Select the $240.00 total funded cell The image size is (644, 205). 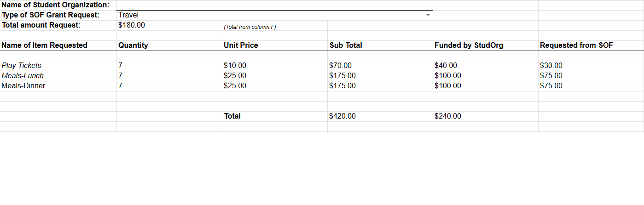click(486, 116)
